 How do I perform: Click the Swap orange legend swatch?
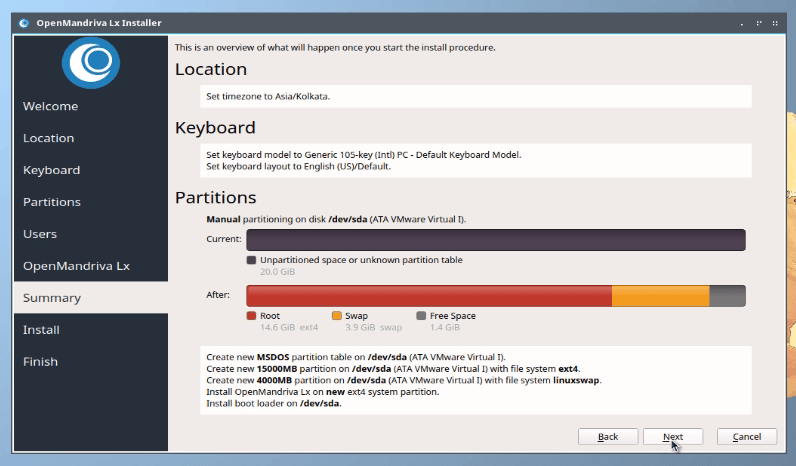[337, 316]
